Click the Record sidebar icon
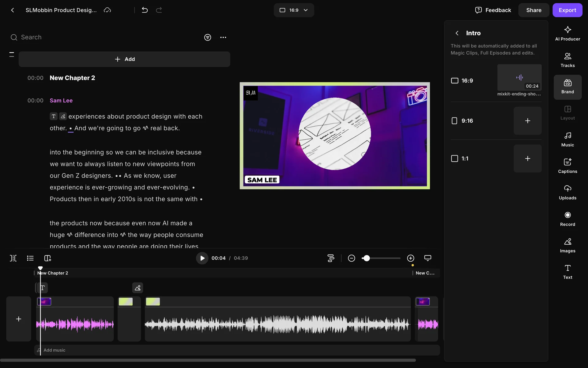The width and height of the screenshot is (588, 368). pos(567,219)
